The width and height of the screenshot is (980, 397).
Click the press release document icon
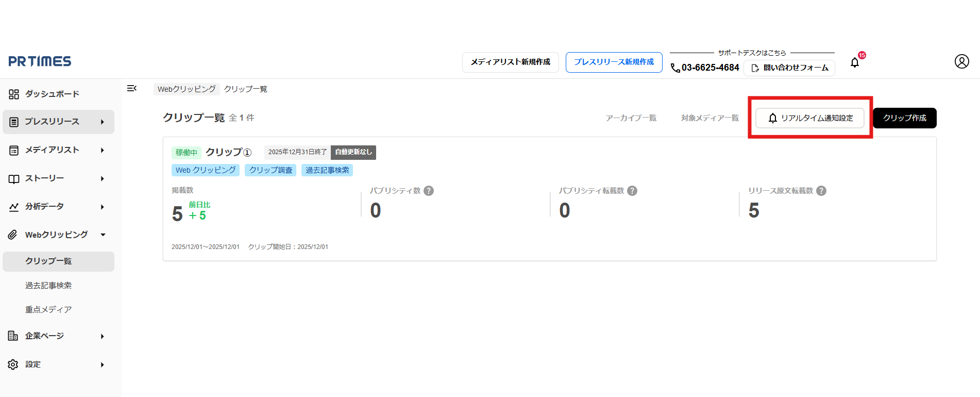14,122
